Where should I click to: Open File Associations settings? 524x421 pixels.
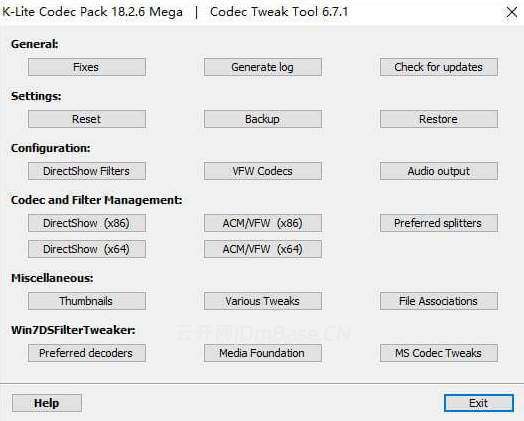[439, 301]
